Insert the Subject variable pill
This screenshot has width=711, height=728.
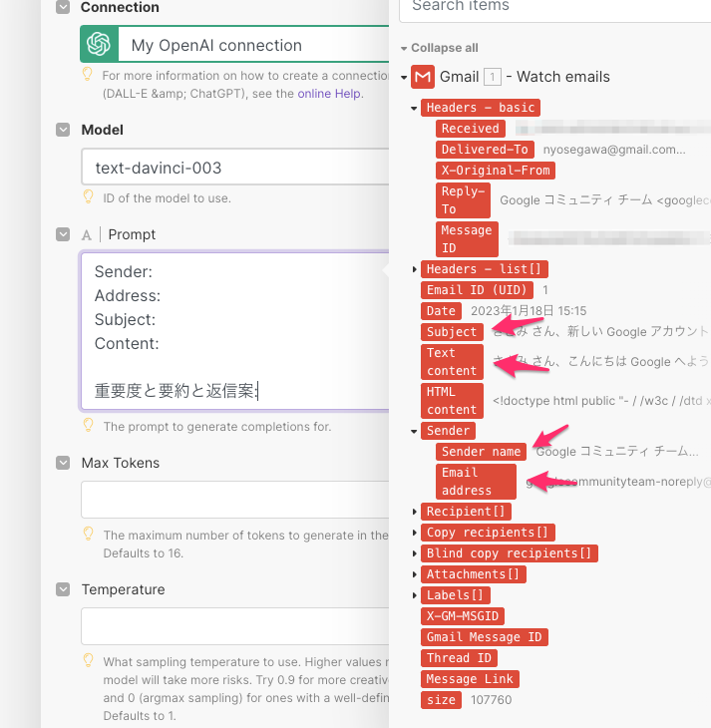click(452, 332)
